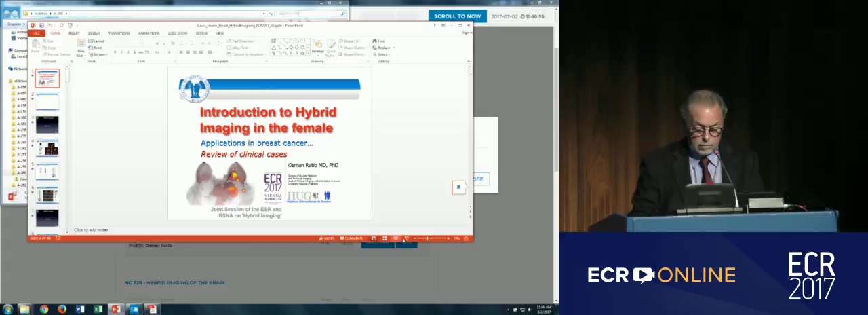The width and height of the screenshot is (868, 315).
Task: Open Firefox from taskbar
Action: point(62,310)
